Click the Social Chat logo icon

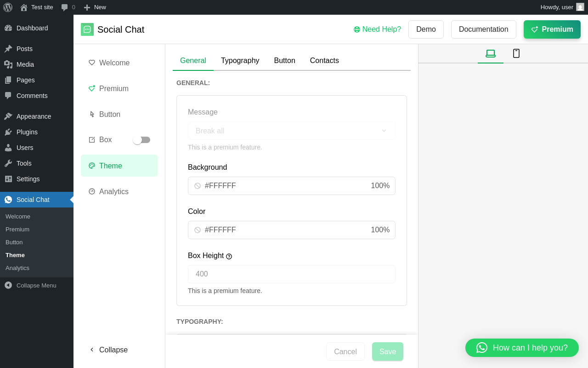[x=87, y=29]
